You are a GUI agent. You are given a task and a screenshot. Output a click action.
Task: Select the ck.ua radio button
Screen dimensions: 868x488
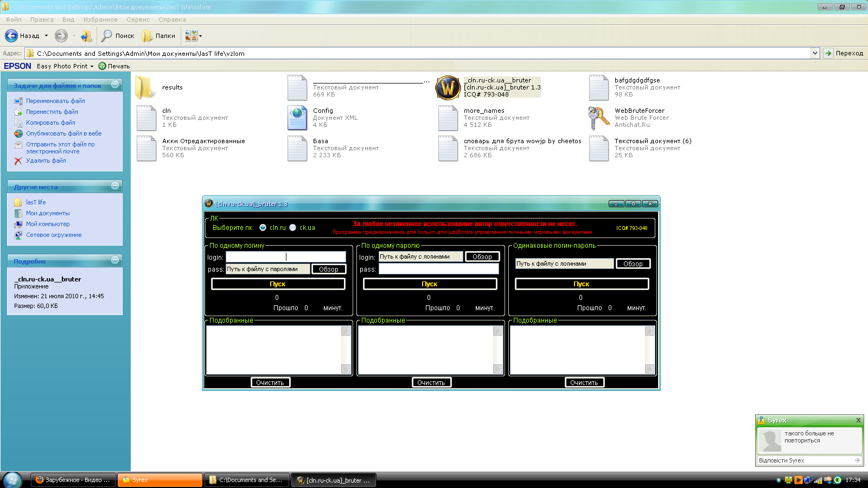click(x=293, y=228)
